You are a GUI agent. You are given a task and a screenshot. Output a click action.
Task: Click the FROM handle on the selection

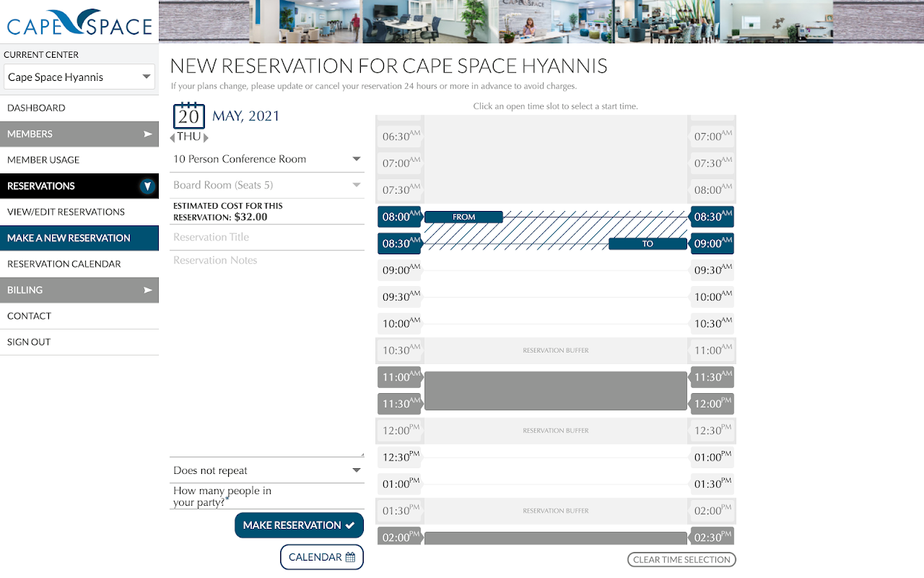463,217
